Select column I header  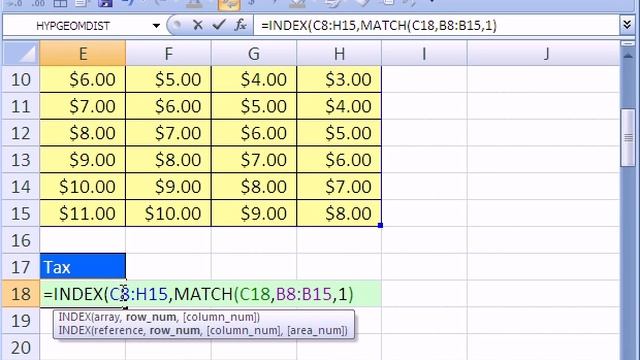pyautogui.click(x=424, y=53)
